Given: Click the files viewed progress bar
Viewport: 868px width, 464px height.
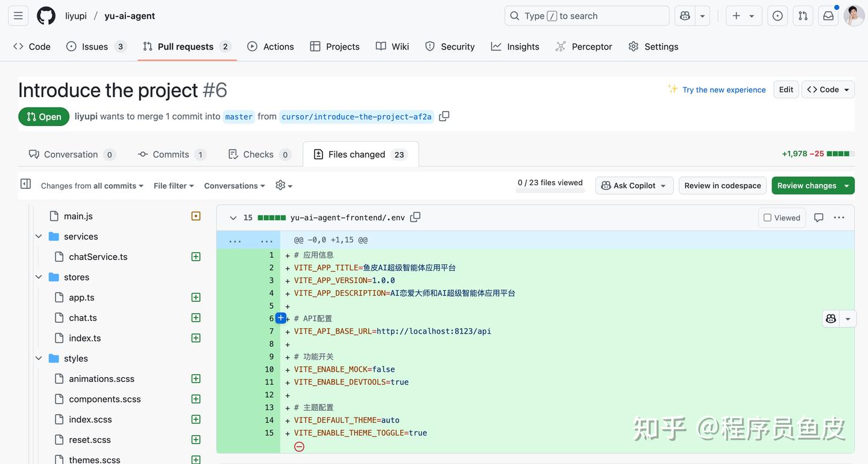Looking at the screenshot, I should 550,191.
